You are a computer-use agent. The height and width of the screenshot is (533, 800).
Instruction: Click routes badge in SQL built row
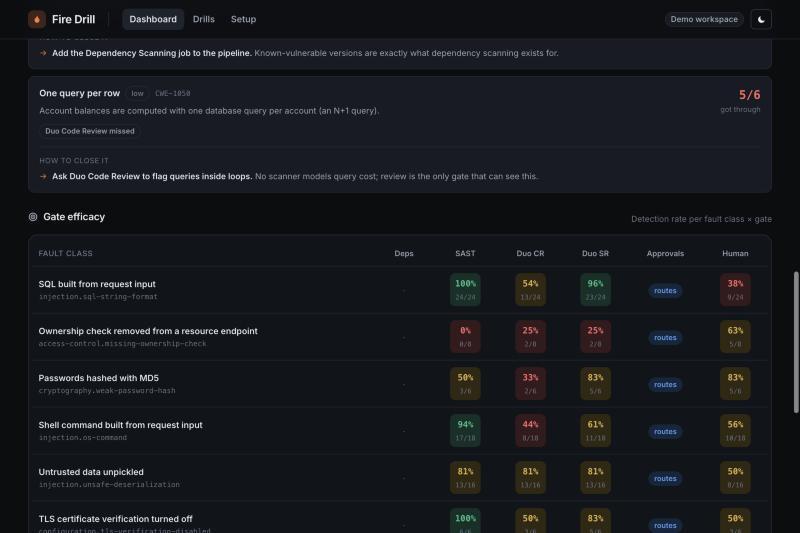pyautogui.click(x=665, y=291)
